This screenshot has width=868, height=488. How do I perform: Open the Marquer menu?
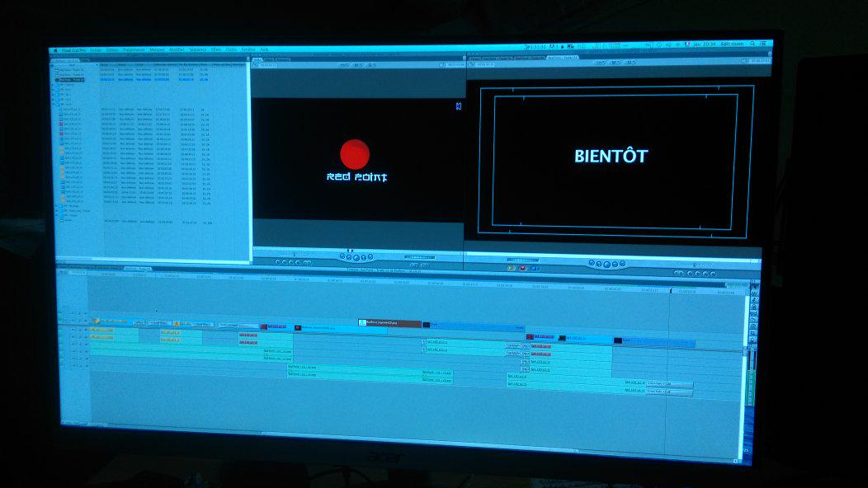coord(158,49)
